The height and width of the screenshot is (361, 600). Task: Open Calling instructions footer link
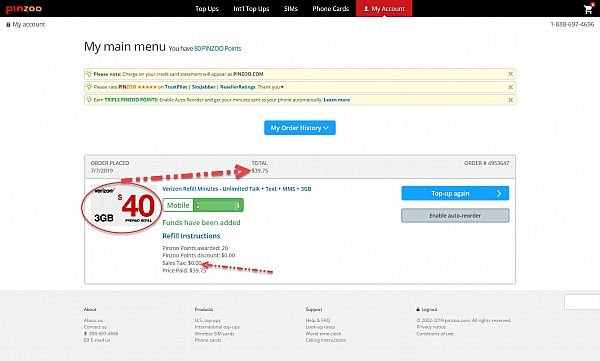(x=326, y=340)
